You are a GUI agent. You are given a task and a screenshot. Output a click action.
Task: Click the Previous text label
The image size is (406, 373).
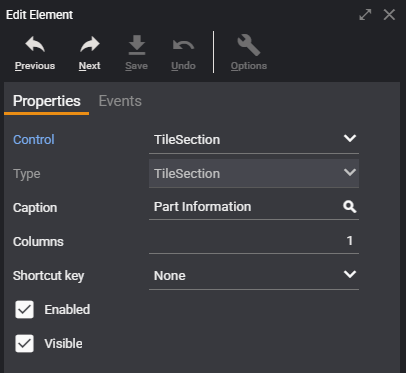coord(35,66)
